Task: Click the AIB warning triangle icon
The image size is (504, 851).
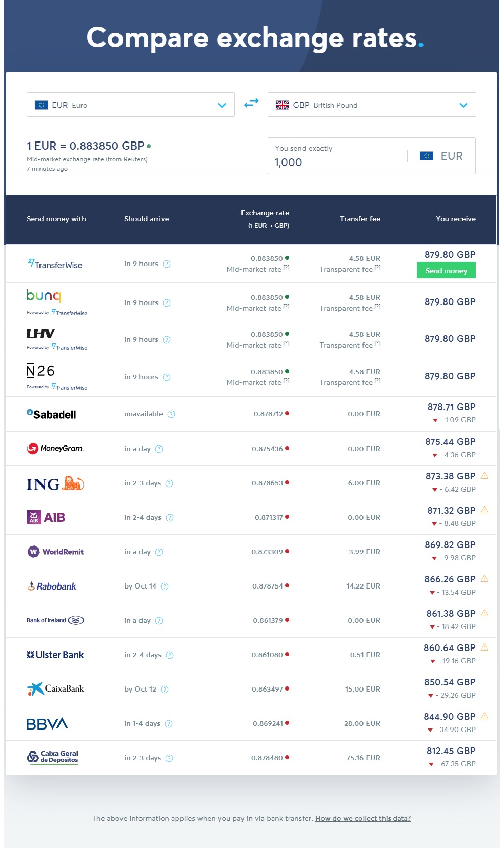Action: (x=485, y=510)
